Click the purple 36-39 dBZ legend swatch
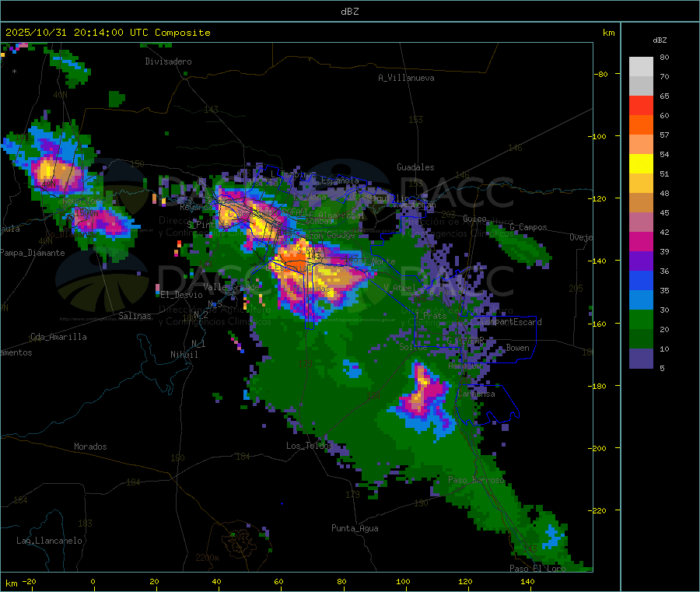700x592 pixels. point(641,261)
